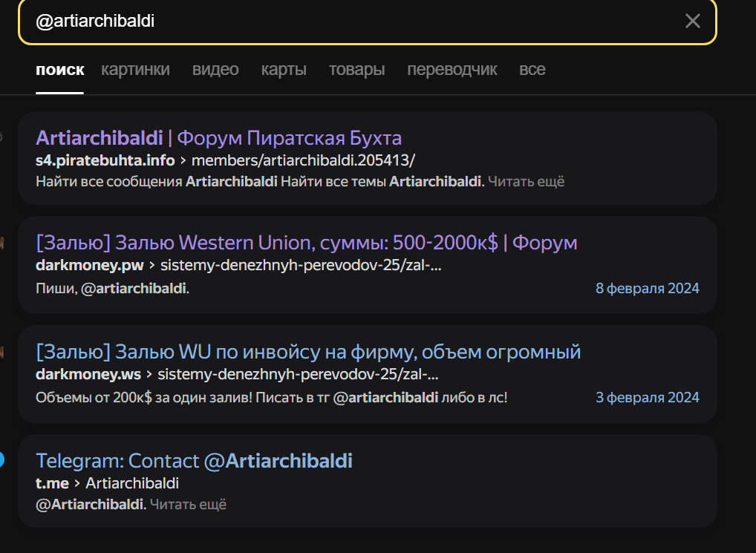Click the s4.piratebuhta.info domain link
The width and height of the screenshot is (756, 553).
coord(105,160)
